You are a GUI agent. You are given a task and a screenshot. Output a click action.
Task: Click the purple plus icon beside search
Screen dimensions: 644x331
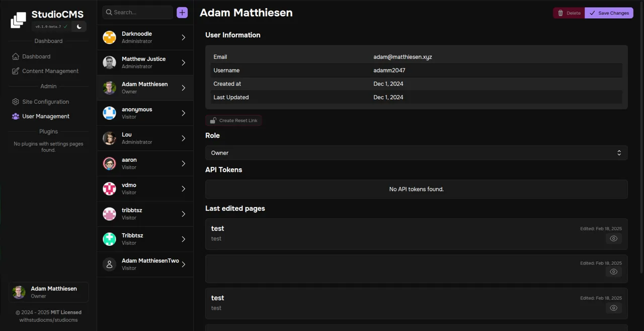point(182,12)
